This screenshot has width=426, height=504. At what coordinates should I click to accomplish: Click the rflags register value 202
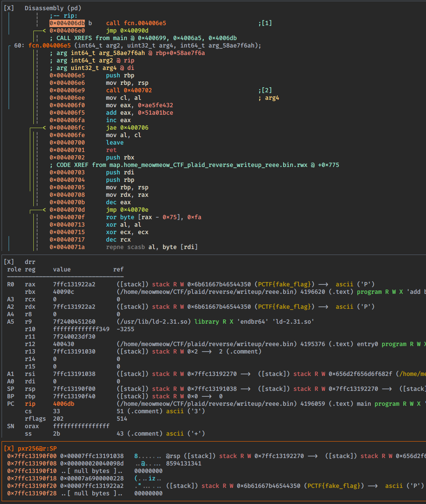[58, 419]
